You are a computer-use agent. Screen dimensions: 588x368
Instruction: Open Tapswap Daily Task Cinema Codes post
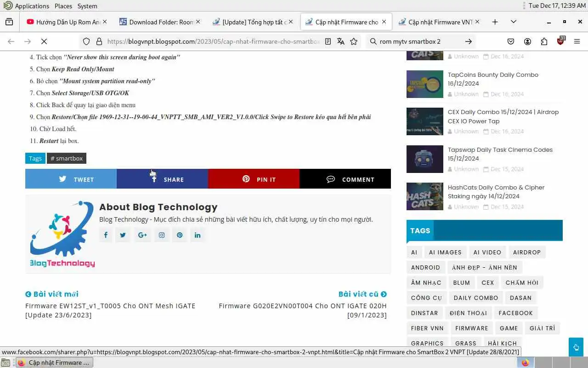tap(500, 154)
